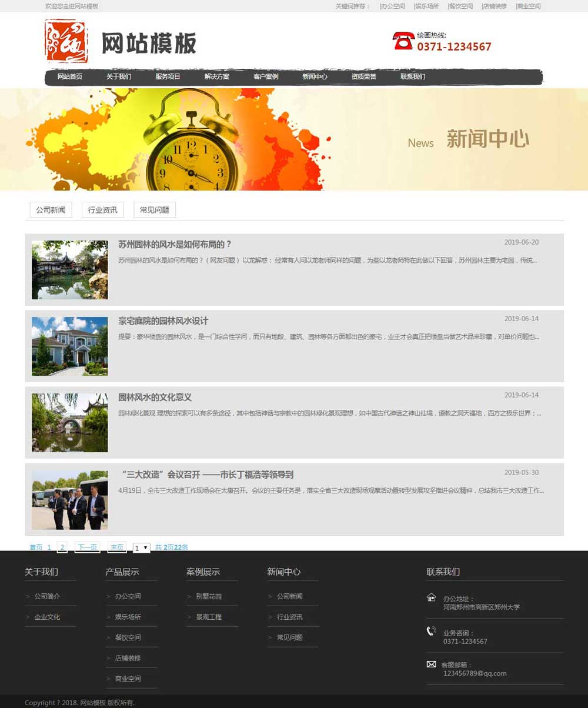
Task: Navigate to 关于我们 menu item
Action: 119,76
